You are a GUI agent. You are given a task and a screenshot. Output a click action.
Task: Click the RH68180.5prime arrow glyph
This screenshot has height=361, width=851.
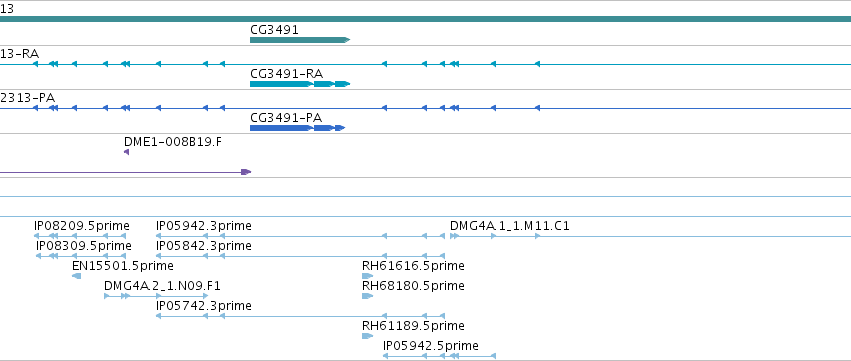point(367,296)
